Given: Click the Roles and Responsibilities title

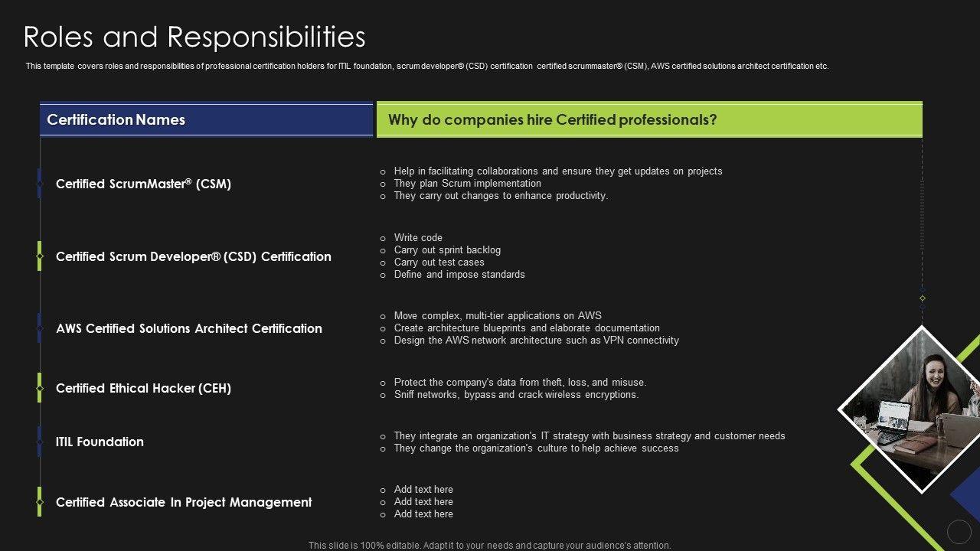Looking at the screenshot, I should click(194, 37).
